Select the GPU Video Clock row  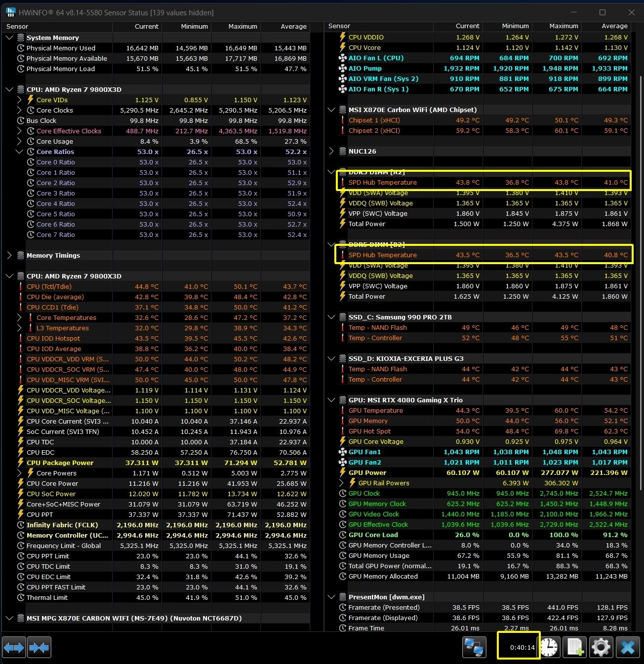[478, 514]
